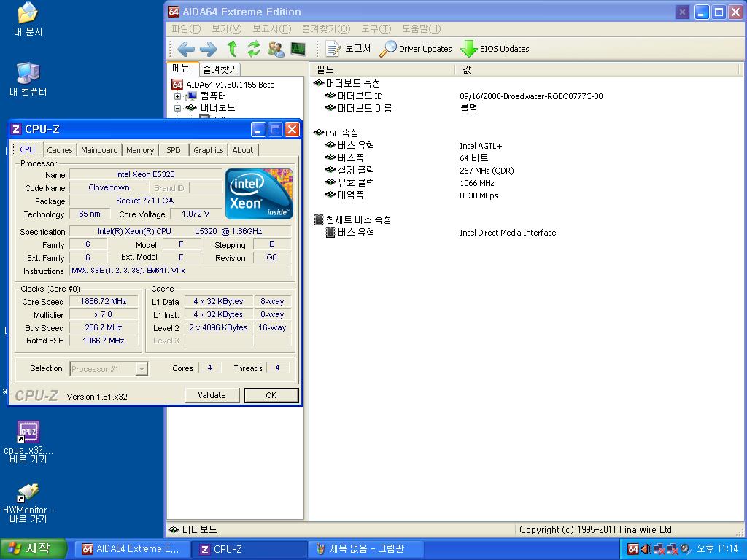The image size is (747, 560).
Task: Expand the 컴퓨터 tree node
Action: pos(178,96)
